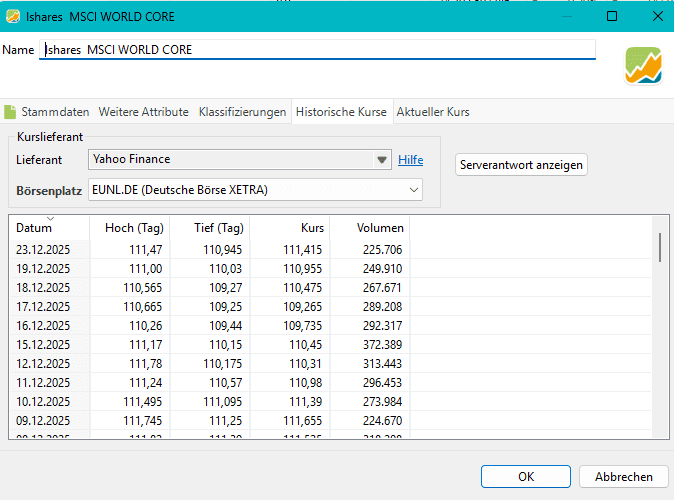Switch to the Stammdaten tab

pyautogui.click(x=56, y=112)
